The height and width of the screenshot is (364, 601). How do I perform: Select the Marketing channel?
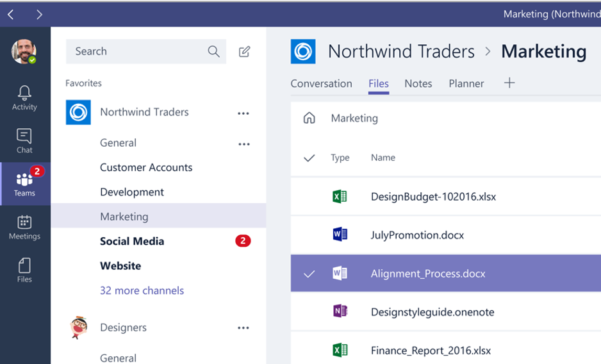pos(159,215)
